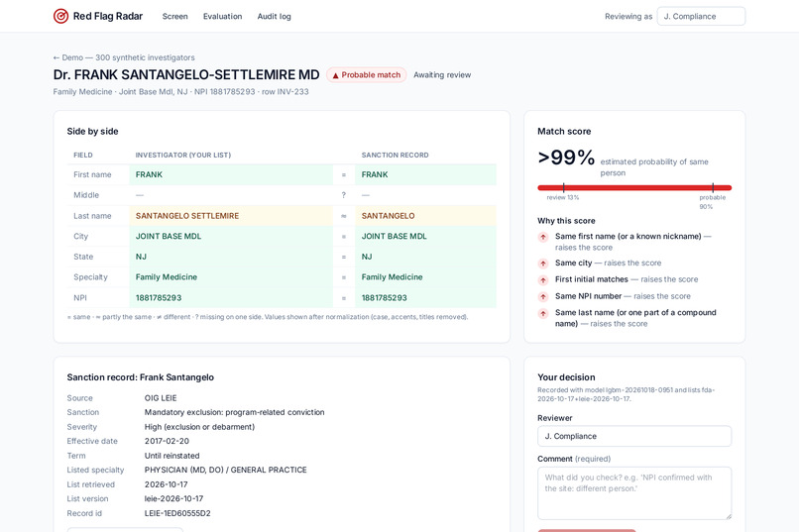799x532 pixels.
Task: Open the Screen navigation tab
Action: pyautogui.click(x=174, y=16)
